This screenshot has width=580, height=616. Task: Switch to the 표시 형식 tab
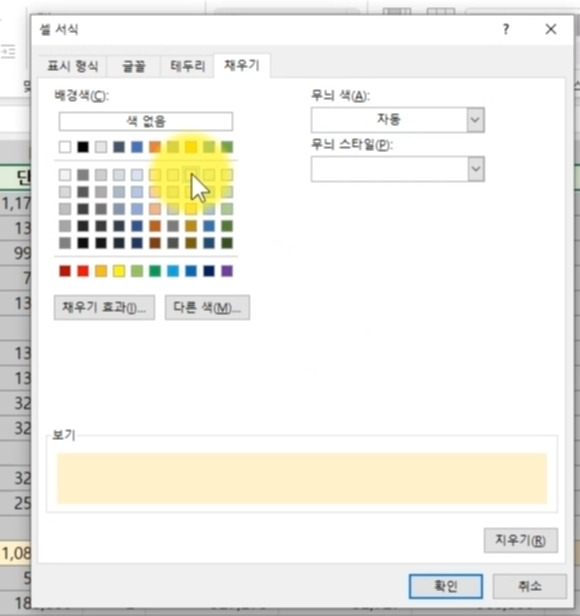click(73, 66)
